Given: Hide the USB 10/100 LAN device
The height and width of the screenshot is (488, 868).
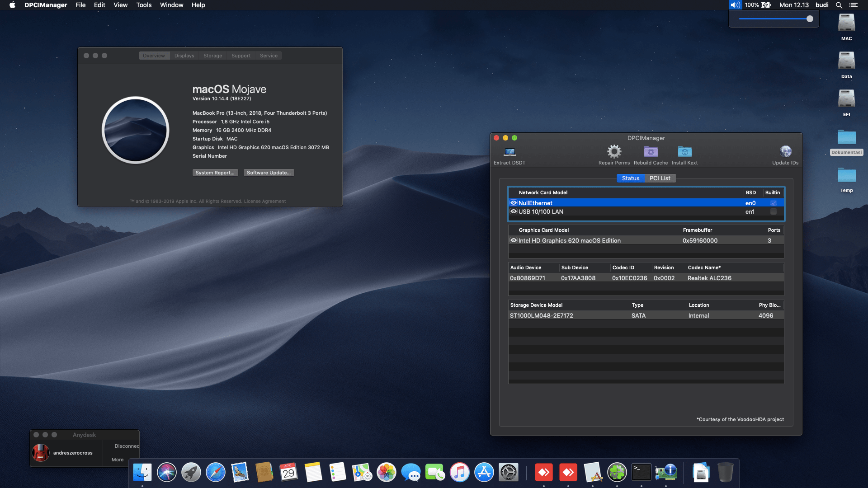Looking at the screenshot, I should pos(513,211).
